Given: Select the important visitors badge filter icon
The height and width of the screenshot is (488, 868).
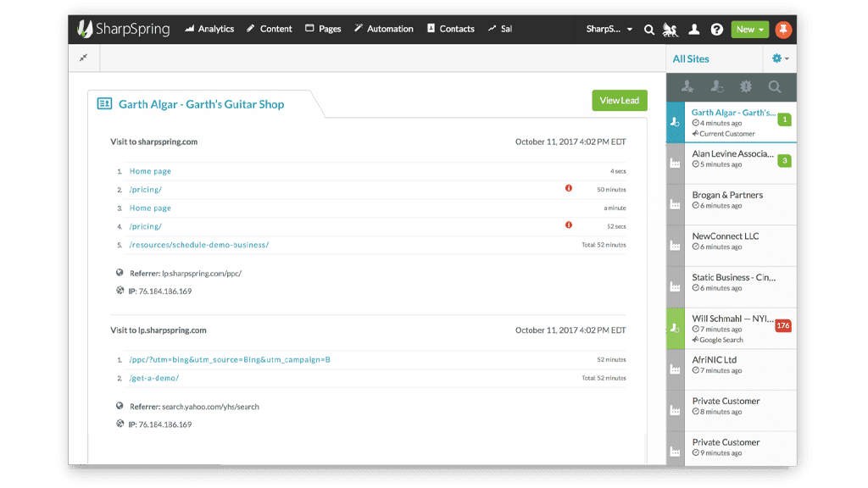Looking at the screenshot, I should pos(746,86).
